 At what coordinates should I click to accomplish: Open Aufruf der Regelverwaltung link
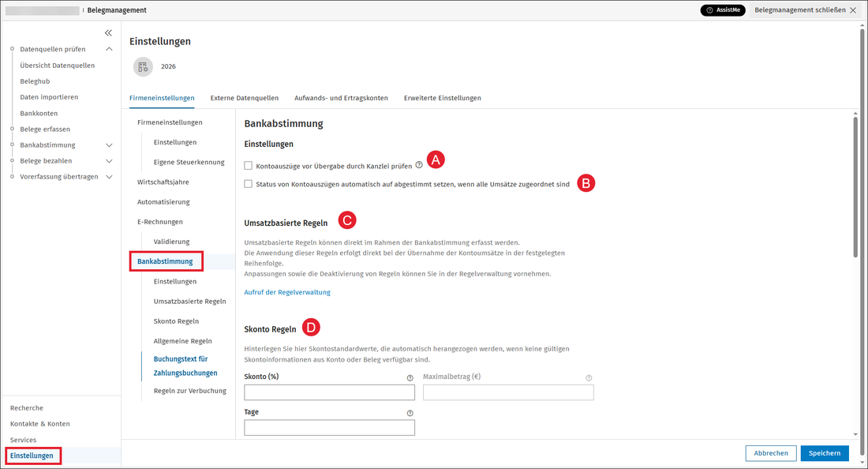(x=287, y=292)
